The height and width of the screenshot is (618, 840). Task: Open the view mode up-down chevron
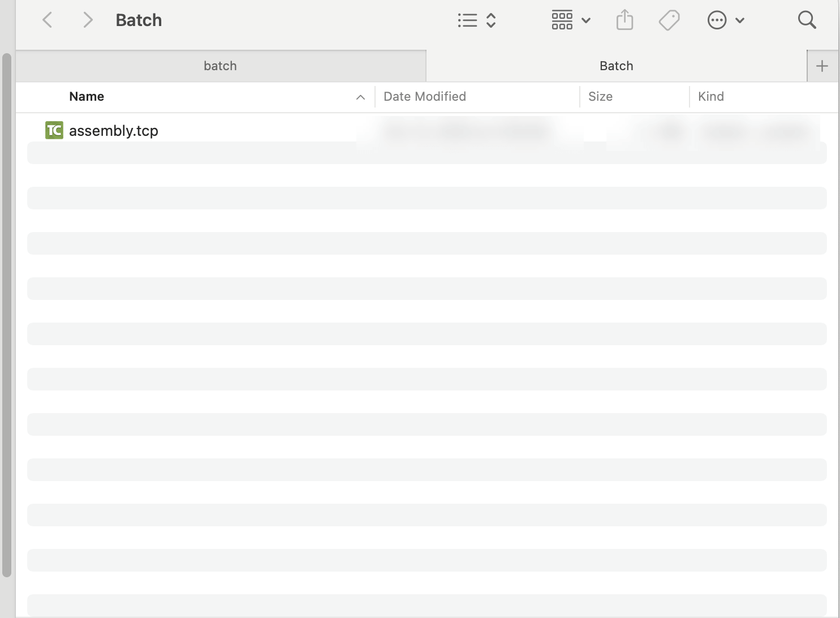(491, 20)
